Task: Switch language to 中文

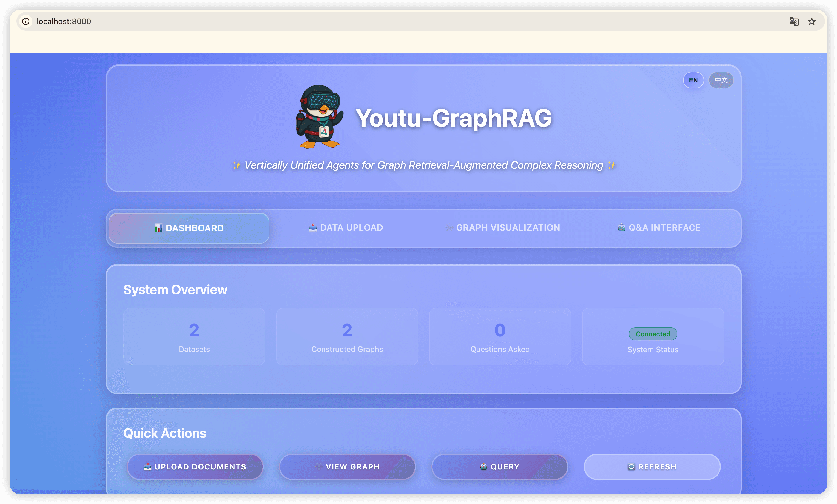Action: coord(721,80)
